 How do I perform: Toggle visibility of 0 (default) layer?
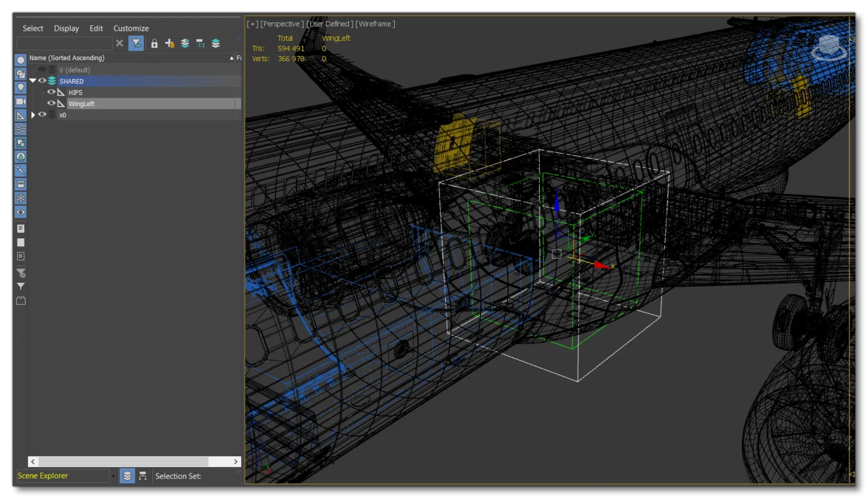[42, 70]
